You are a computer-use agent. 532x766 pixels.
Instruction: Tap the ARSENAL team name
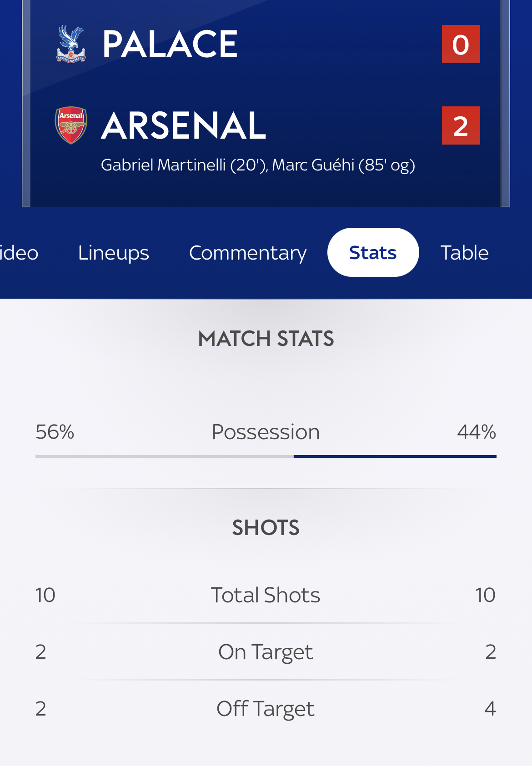point(184,125)
